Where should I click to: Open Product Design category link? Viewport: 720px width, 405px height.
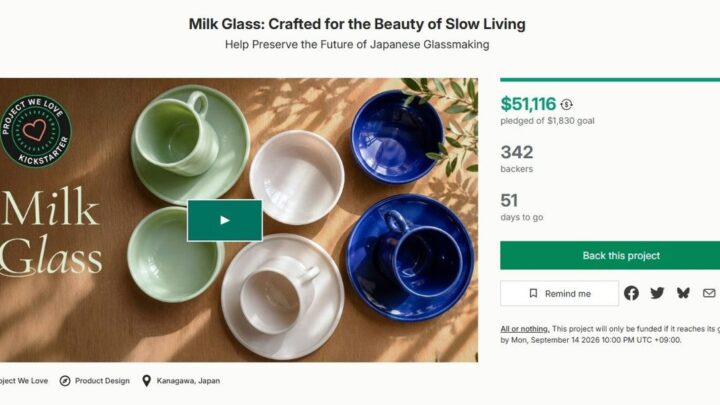point(102,381)
